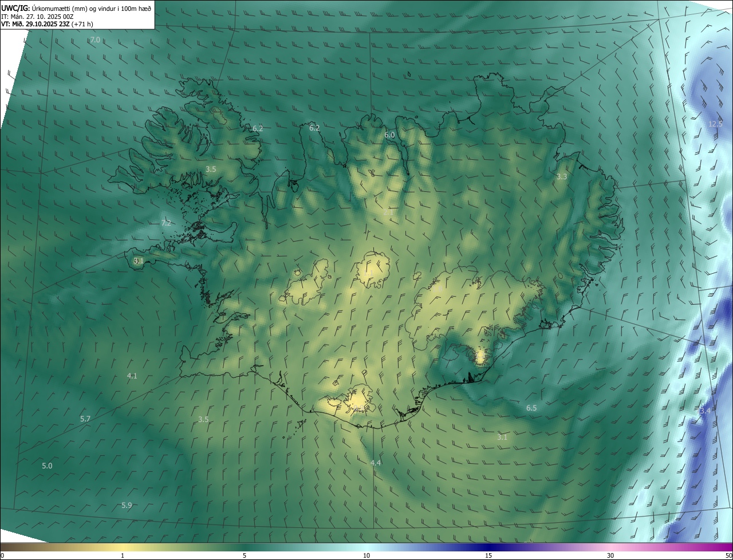Select the initial time line 'IT: Mán. 27. 10. 2025 00Z'
733x560 pixels.
(37, 17)
